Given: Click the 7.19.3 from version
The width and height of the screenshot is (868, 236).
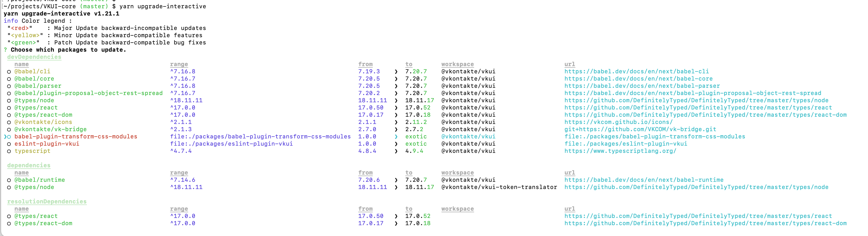Looking at the screenshot, I should coord(369,71).
